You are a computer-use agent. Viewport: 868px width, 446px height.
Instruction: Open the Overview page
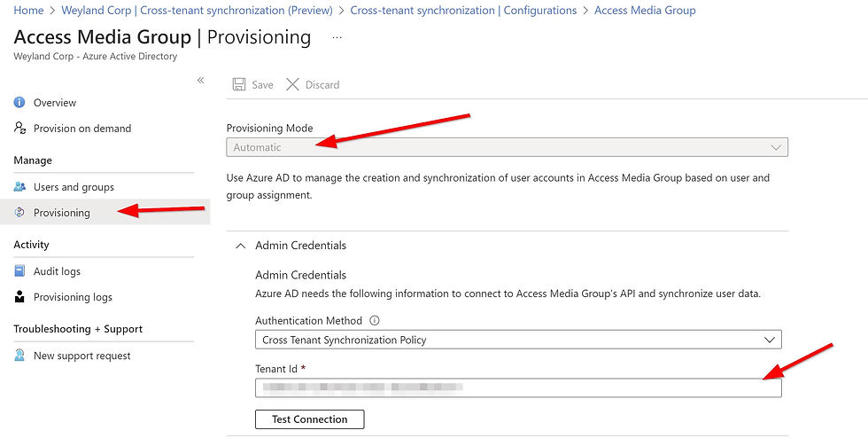pyautogui.click(x=55, y=103)
